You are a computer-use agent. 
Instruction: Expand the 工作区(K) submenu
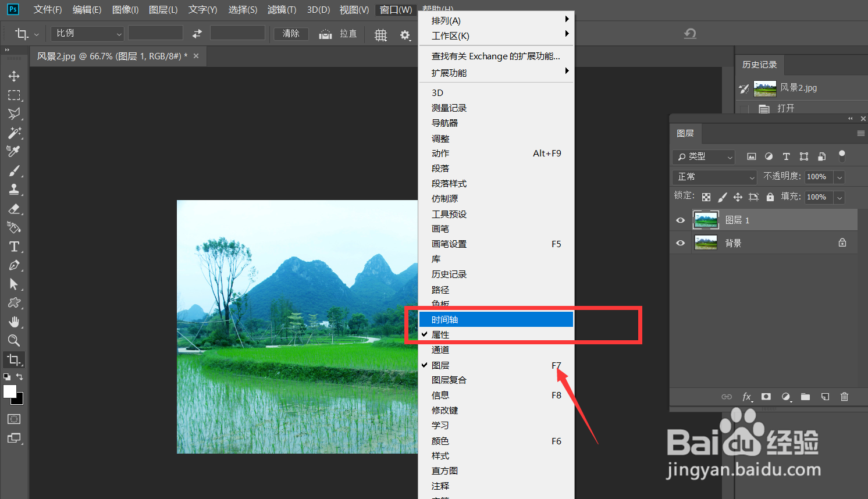tap(496, 35)
